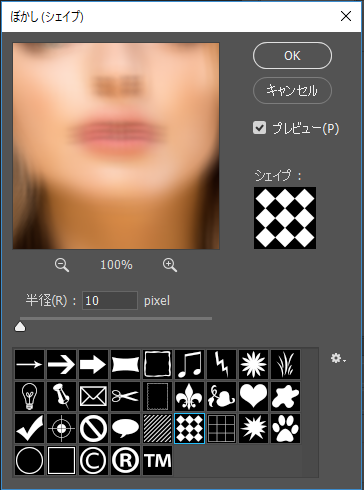Click the blurred face preview image
The image size is (364, 490).
(116, 146)
